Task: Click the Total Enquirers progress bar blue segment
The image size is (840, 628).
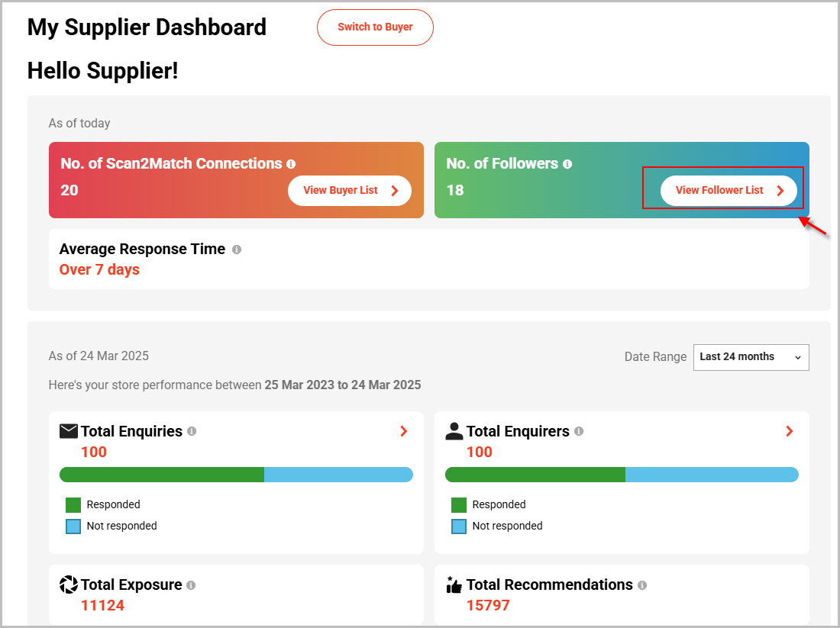Action: pyautogui.click(x=712, y=475)
